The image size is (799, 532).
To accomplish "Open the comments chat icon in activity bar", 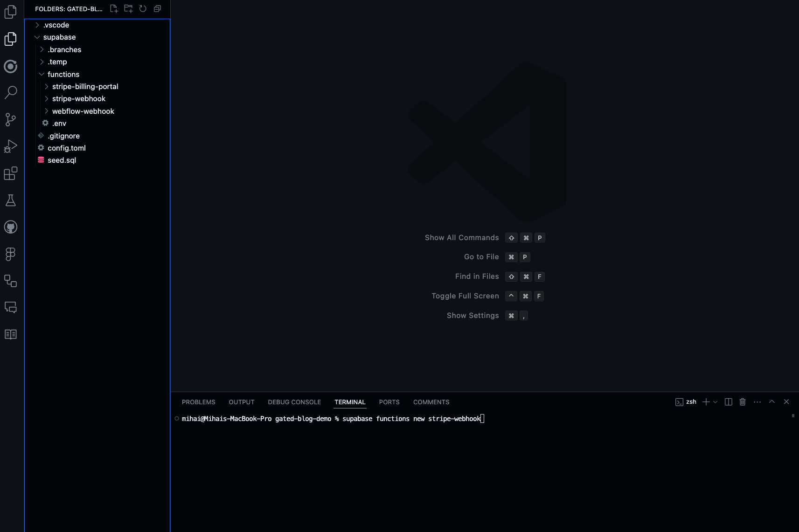I will click(10, 308).
